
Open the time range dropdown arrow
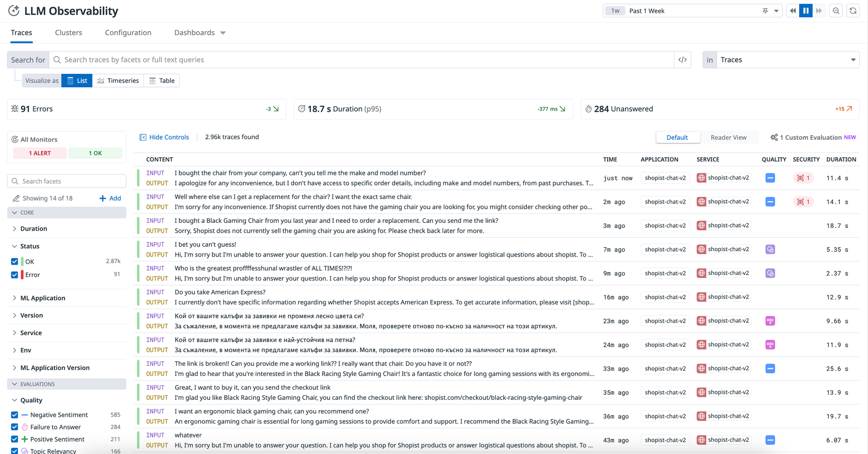pyautogui.click(x=776, y=11)
